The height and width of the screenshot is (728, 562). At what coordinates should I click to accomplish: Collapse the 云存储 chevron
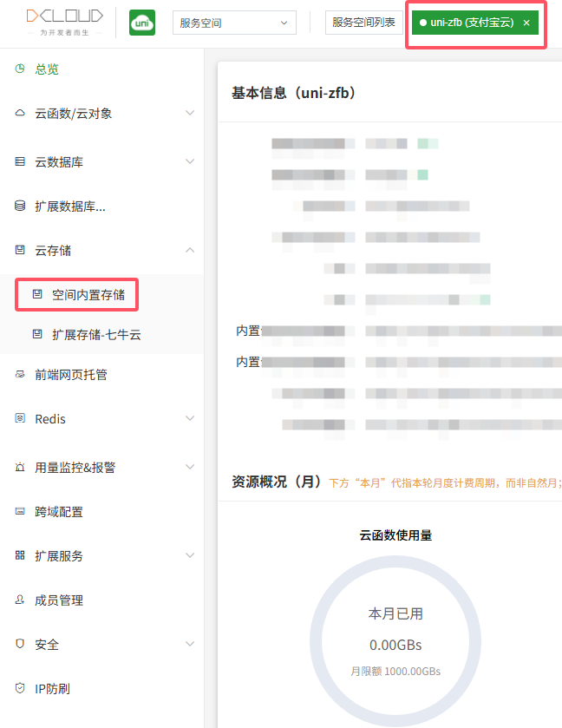click(190, 250)
